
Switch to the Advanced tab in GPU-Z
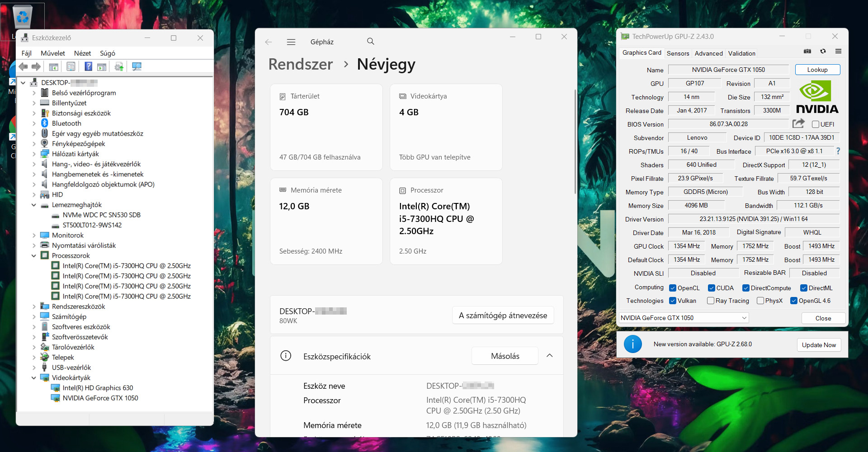(709, 53)
